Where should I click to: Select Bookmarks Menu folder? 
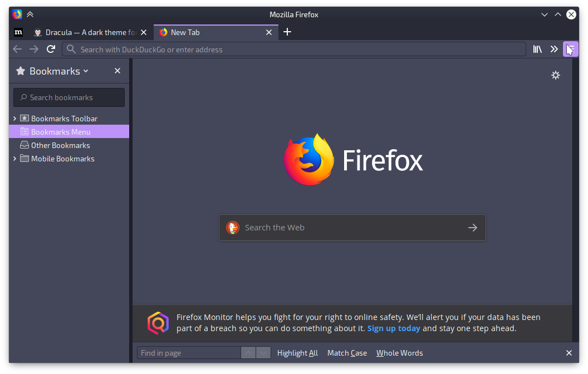[69, 131]
